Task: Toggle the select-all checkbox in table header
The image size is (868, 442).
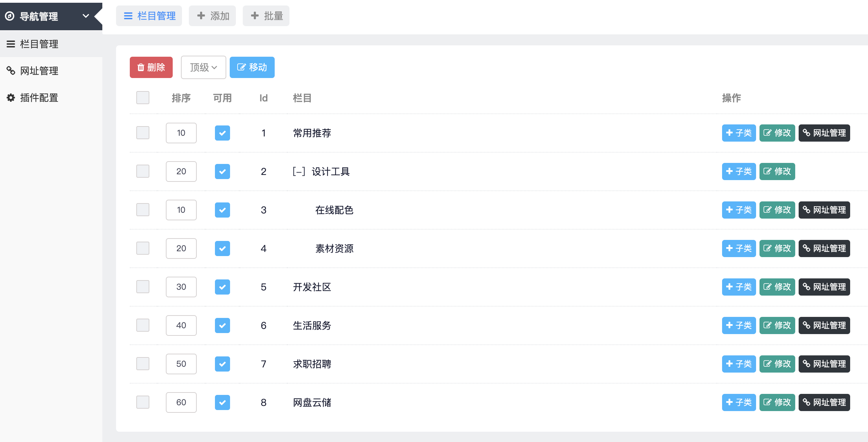Action: tap(143, 98)
